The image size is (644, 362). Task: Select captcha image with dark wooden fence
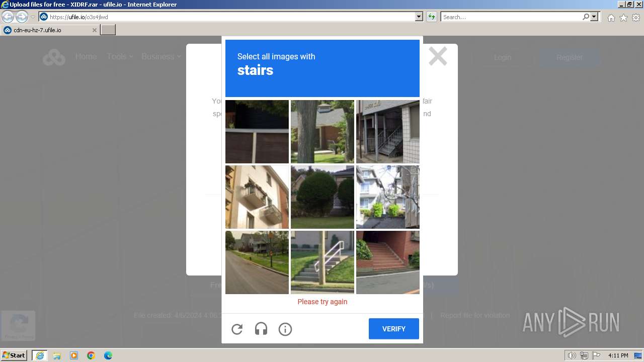[x=257, y=132]
